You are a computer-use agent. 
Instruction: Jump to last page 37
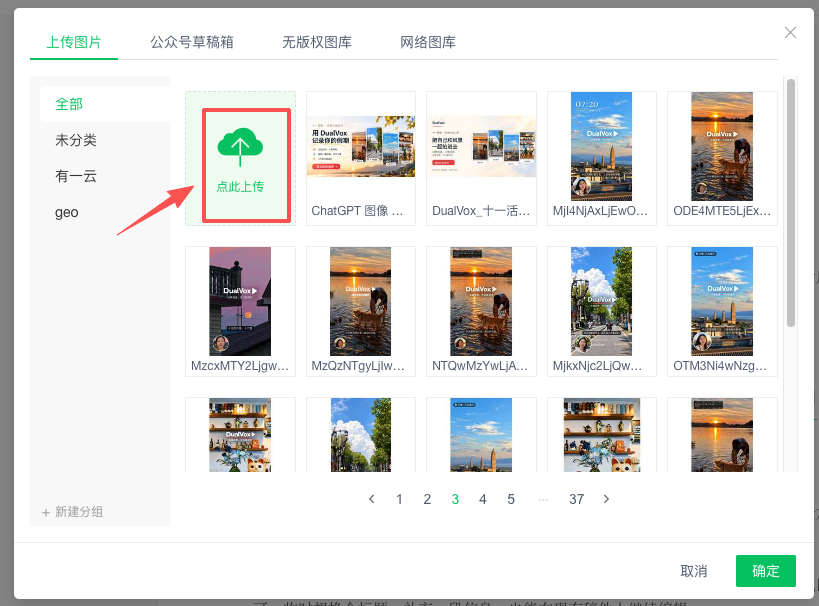pyautogui.click(x=577, y=499)
